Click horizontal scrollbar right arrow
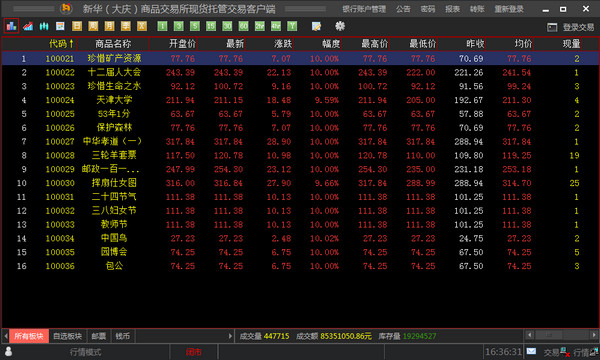 594,335
